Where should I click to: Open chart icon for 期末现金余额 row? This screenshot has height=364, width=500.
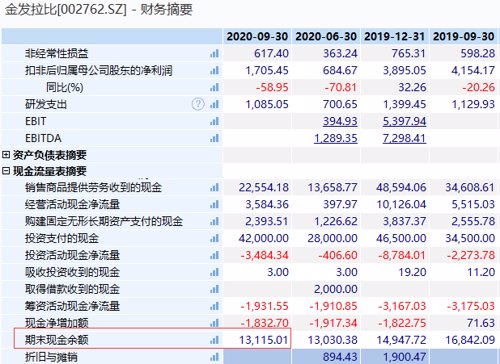pos(214,340)
